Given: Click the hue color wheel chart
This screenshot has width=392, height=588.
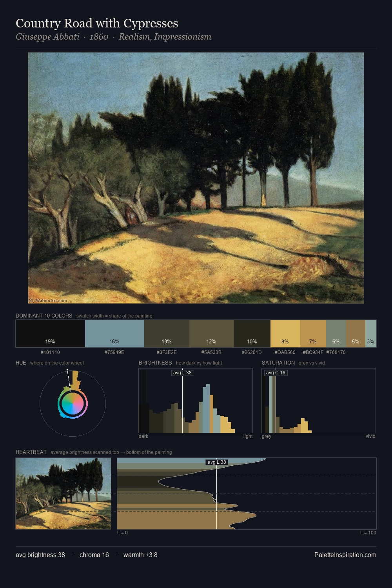Looking at the screenshot, I should click(73, 403).
